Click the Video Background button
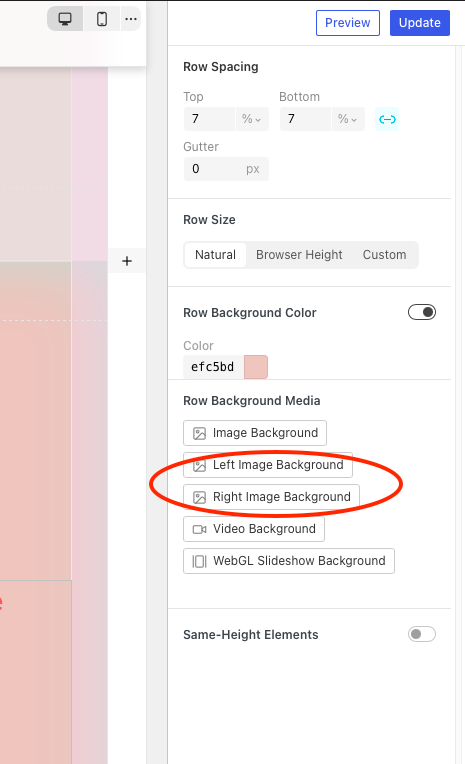This screenshot has height=764, width=465. tap(254, 529)
